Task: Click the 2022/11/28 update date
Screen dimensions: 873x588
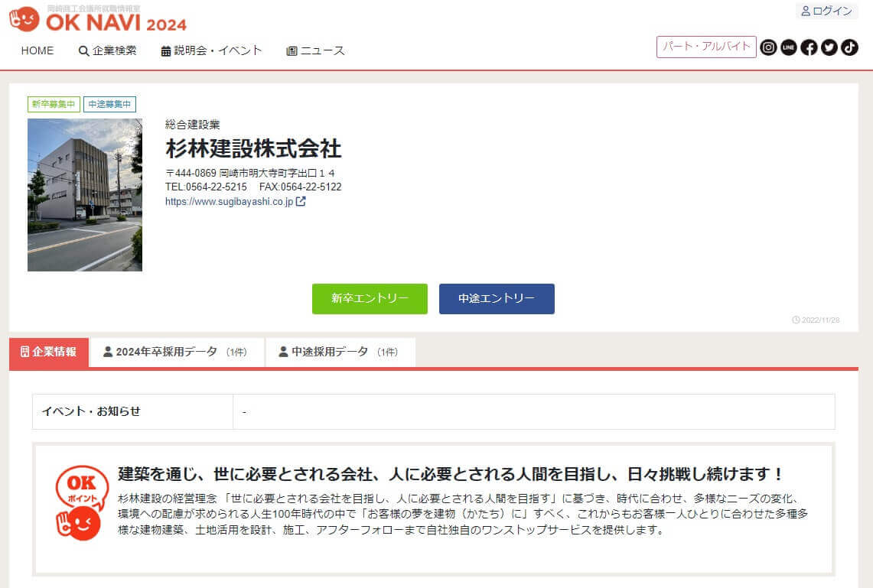Action: click(x=821, y=320)
